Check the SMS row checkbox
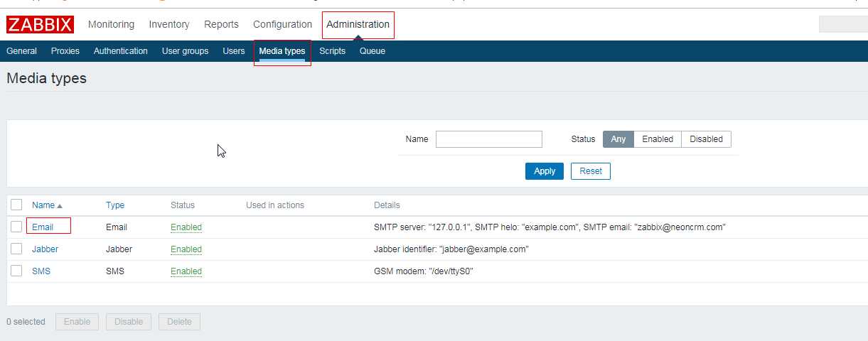The image size is (868, 341). (x=16, y=271)
